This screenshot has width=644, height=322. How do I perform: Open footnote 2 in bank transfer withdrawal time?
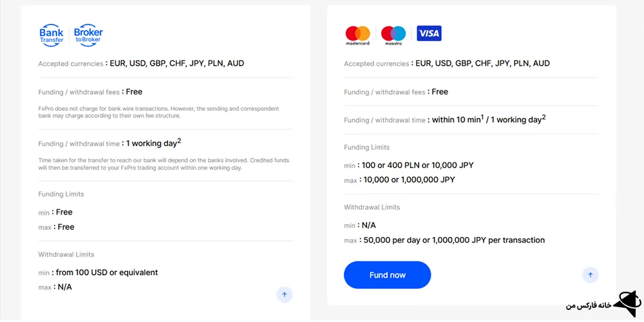coord(179,140)
